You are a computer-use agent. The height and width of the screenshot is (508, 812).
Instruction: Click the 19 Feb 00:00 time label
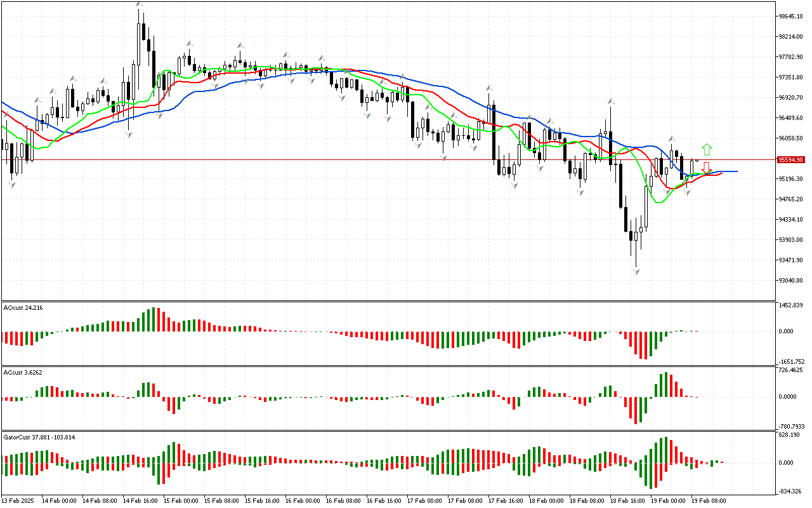click(668, 501)
